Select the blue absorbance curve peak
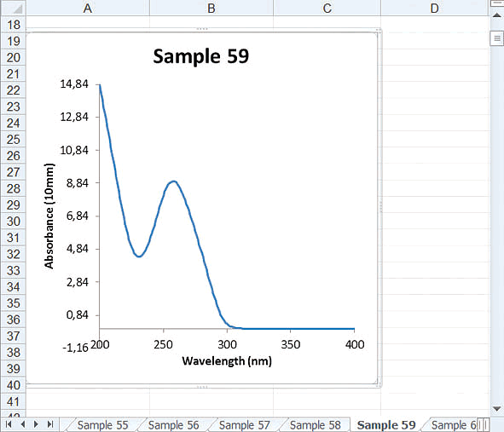 (174, 181)
